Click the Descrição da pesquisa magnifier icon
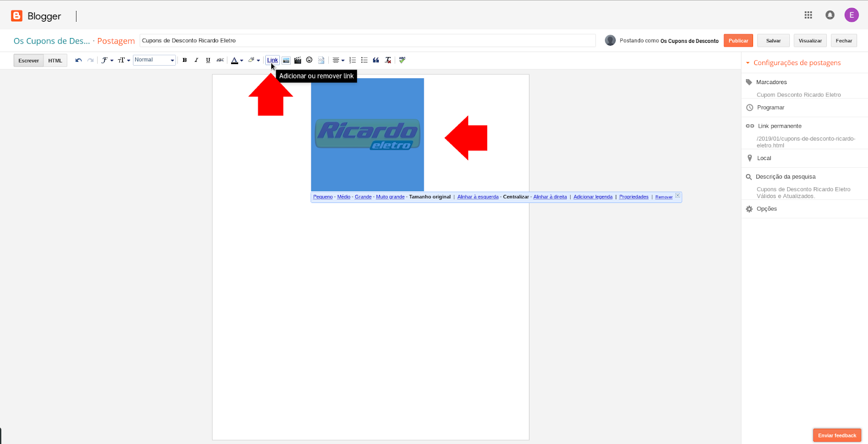Image resolution: width=868 pixels, height=444 pixels. pos(749,177)
